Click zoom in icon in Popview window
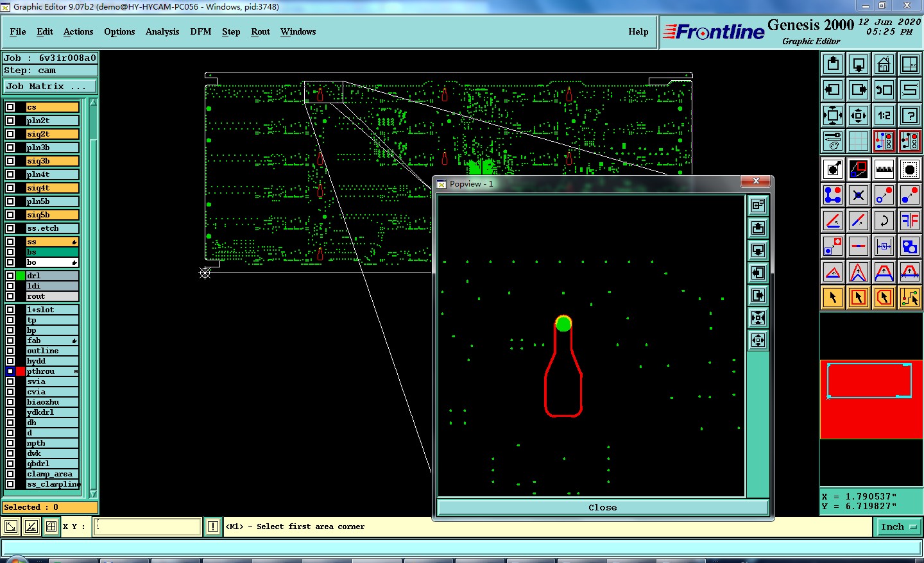 758,318
